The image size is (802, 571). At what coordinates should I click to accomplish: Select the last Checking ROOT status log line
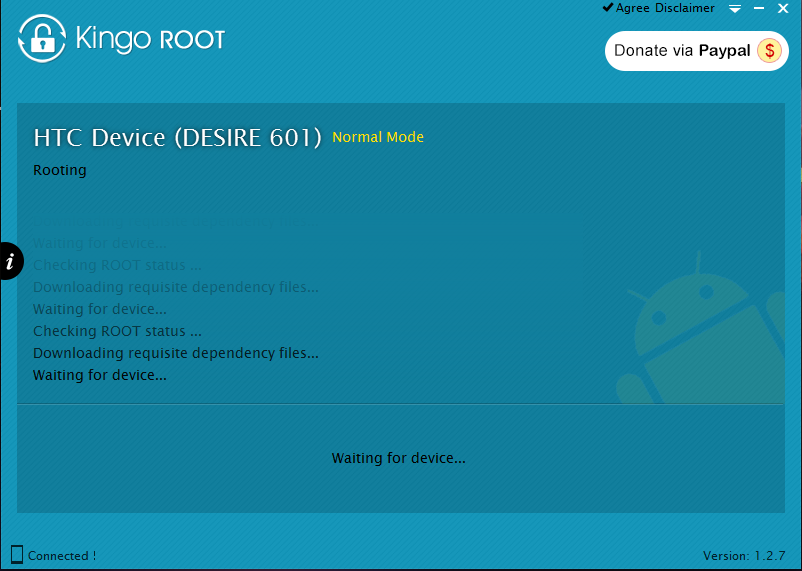(x=117, y=331)
